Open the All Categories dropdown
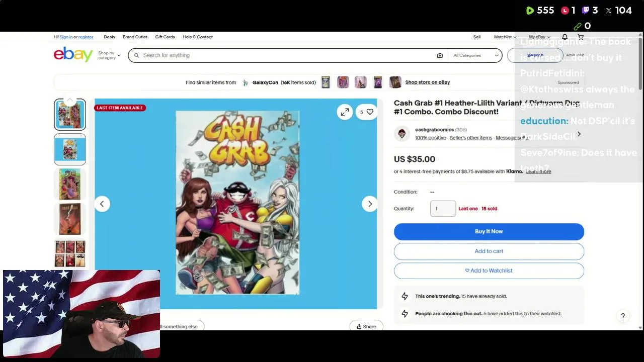The height and width of the screenshot is (362, 644). click(475, 55)
